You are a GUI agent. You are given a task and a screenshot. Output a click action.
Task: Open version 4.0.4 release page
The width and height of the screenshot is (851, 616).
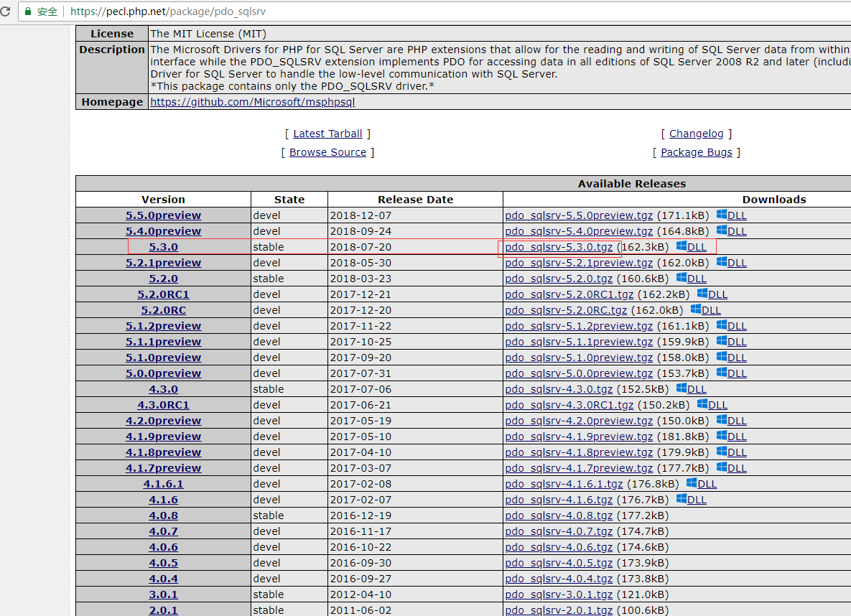point(163,578)
